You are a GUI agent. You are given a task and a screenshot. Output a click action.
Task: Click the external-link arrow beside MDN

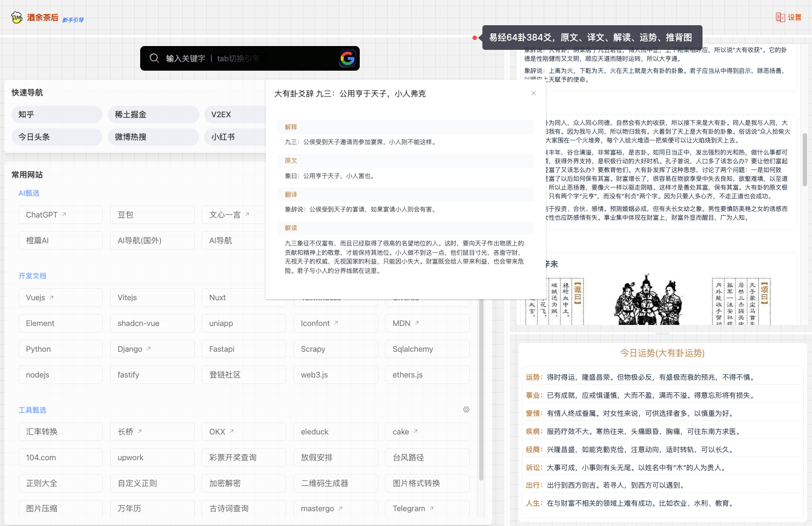[x=418, y=322]
